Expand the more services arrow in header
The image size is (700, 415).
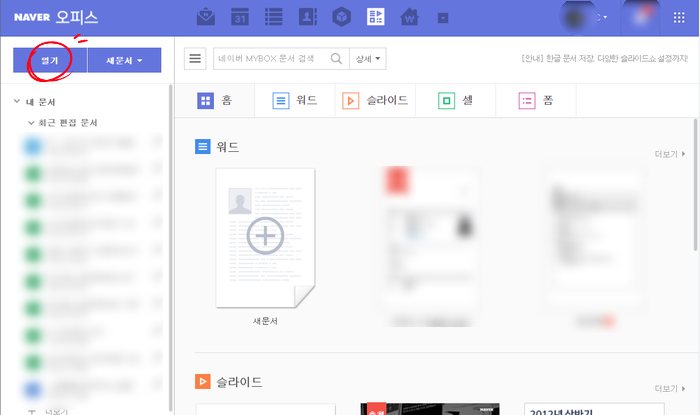tap(443, 18)
